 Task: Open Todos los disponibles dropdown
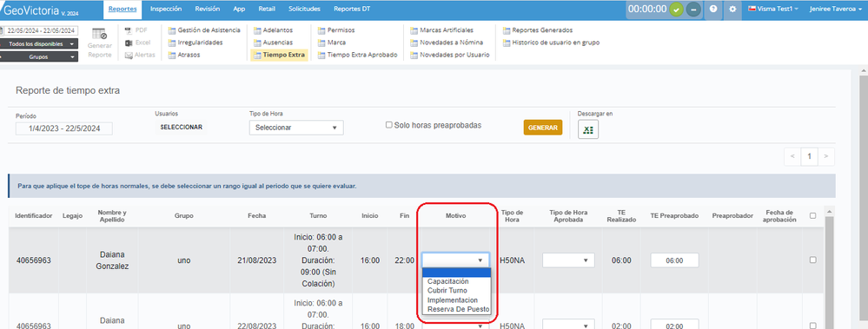point(38,43)
